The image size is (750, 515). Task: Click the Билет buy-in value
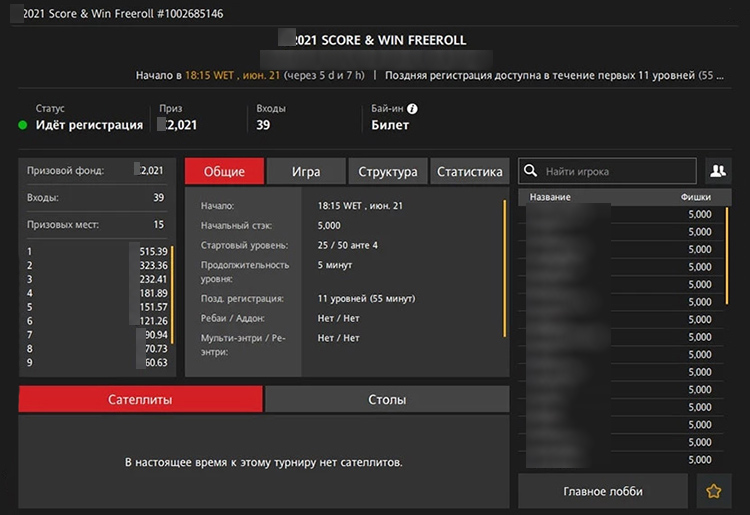(390, 125)
